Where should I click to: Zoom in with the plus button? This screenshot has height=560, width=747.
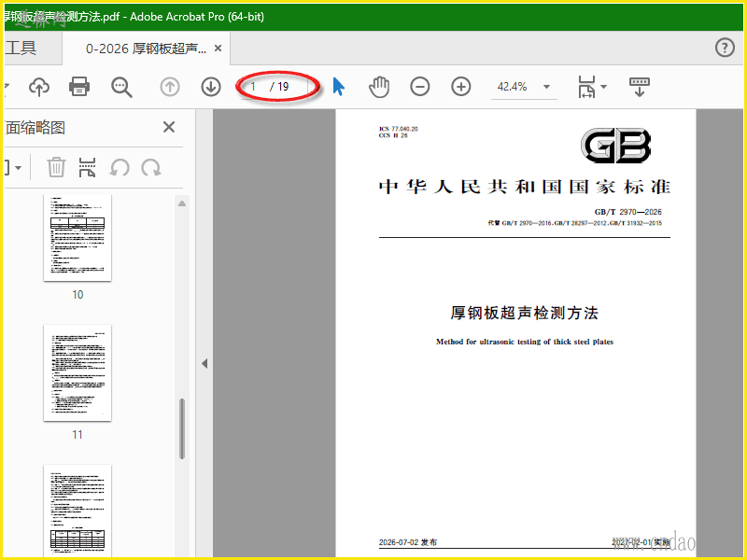click(460, 87)
